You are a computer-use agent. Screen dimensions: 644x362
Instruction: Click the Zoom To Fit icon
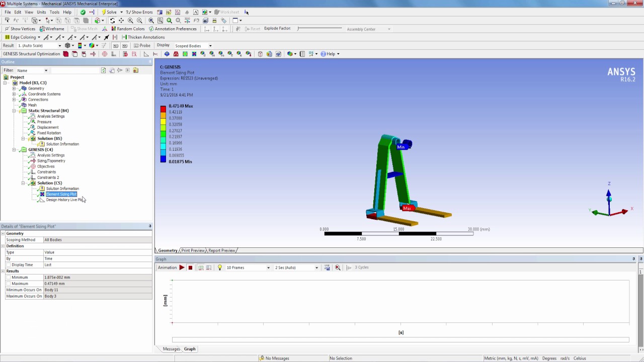pos(151,21)
